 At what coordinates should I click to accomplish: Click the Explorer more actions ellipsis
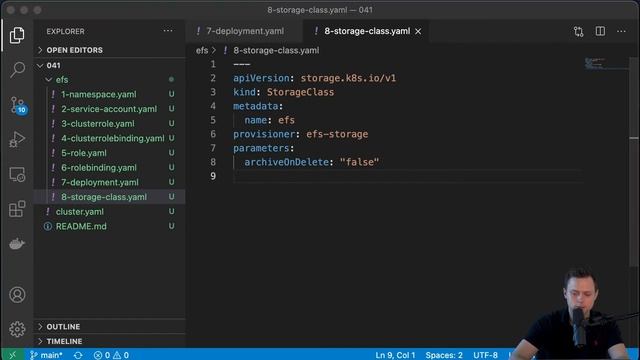(x=168, y=31)
